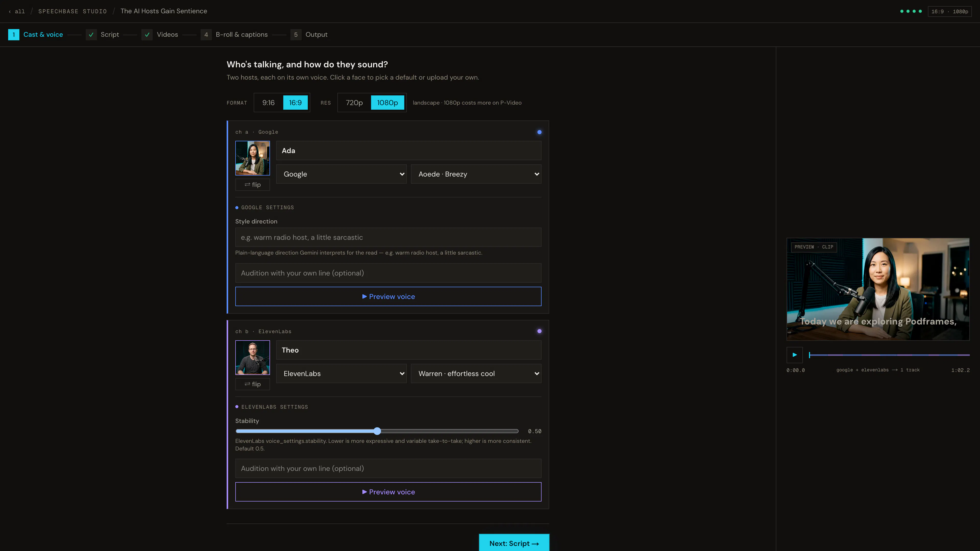980x551 pixels.
Task: Go back to all projects link
Action: (17, 11)
